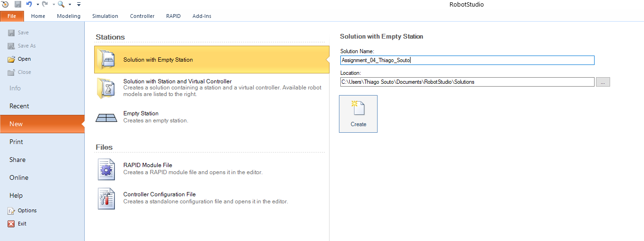Click the magnifying glass icon in quick access toolbar

tap(61, 4)
